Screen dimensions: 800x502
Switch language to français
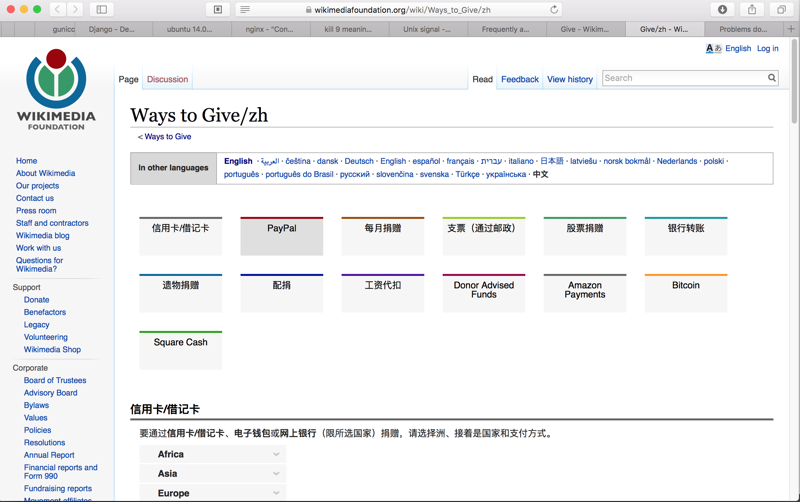point(460,161)
